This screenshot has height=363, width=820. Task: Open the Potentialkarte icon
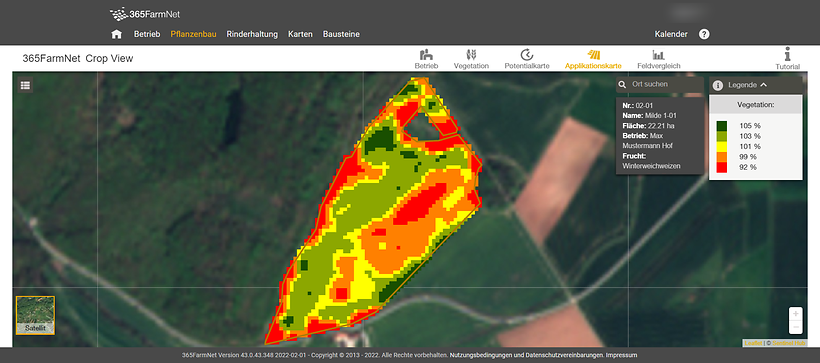point(527,54)
